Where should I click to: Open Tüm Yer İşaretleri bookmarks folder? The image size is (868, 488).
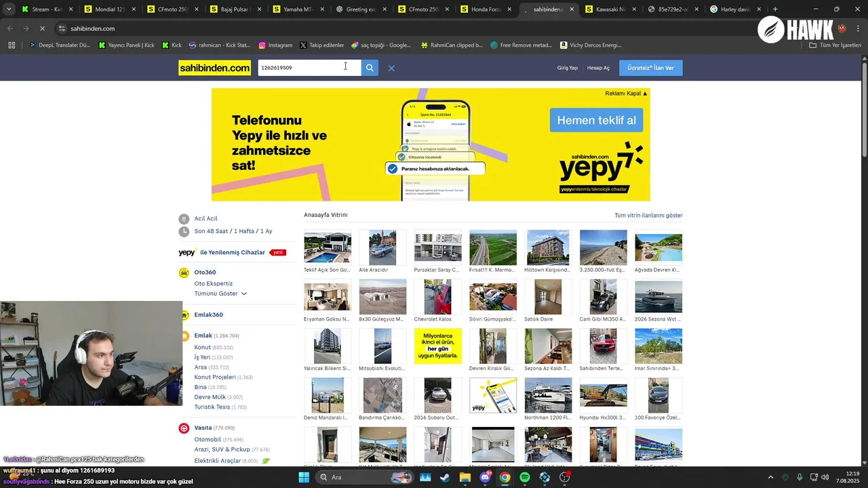tap(835, 45)
